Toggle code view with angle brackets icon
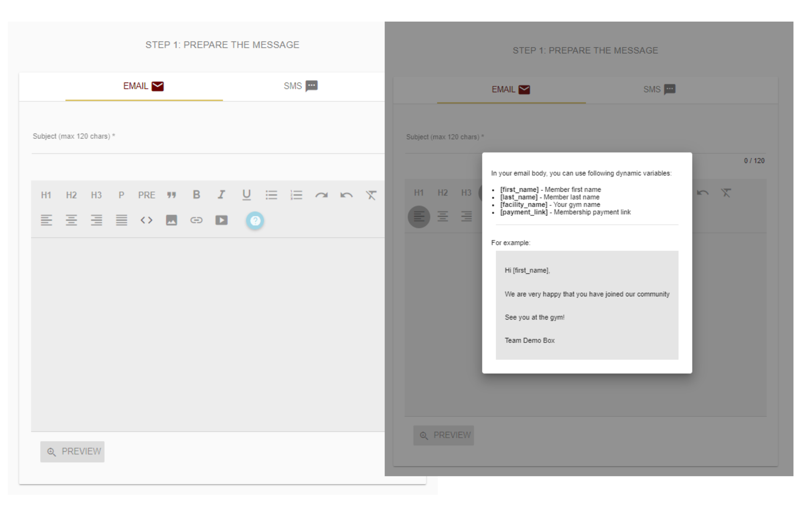Screen dimensions: 812x508 coord(146,220)
